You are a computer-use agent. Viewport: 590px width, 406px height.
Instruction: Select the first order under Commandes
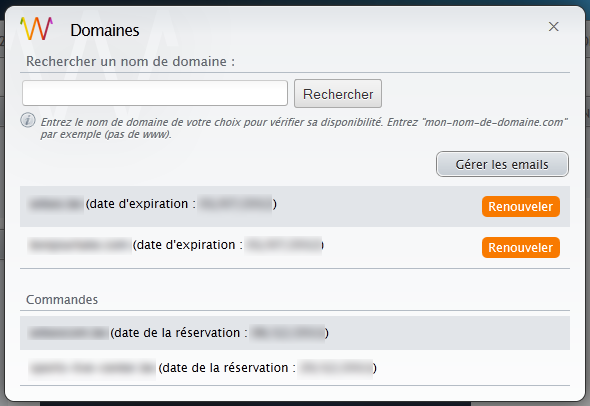tap(295, 333)
